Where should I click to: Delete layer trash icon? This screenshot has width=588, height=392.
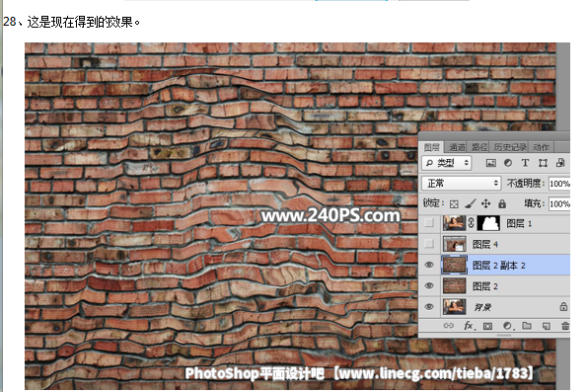[565, 326]
